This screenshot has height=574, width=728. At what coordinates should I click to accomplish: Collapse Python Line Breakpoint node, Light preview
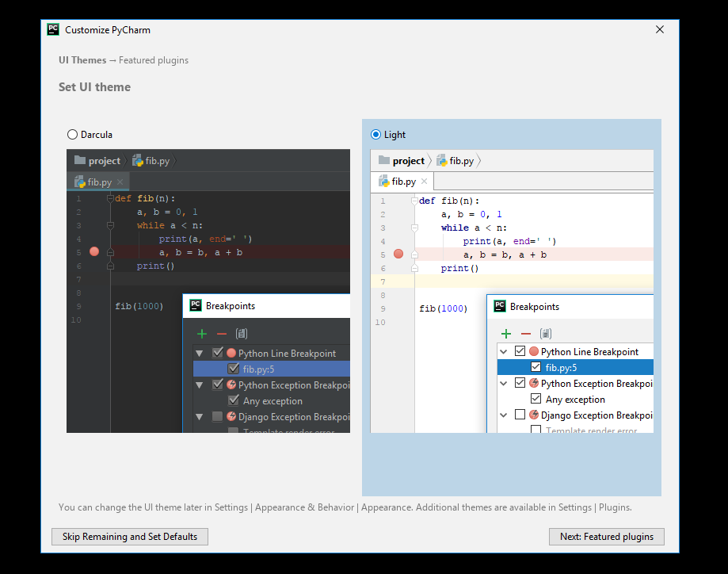(x=503, y=352)
